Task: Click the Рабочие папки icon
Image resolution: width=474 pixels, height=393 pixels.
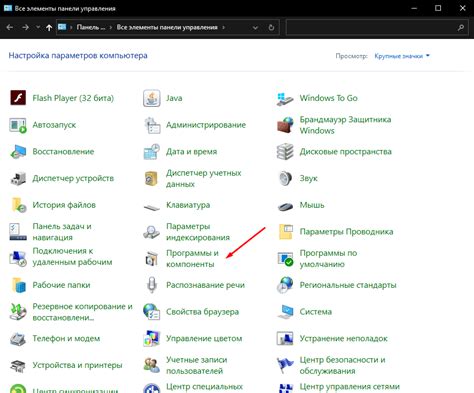Action: 19,285
